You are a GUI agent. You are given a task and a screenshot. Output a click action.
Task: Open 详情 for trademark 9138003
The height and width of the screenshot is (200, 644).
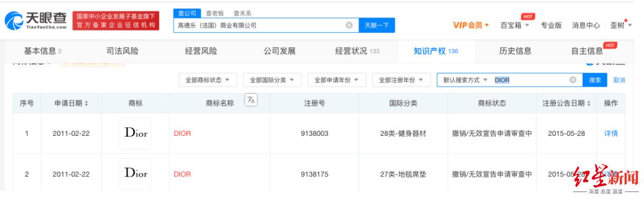point(611,133)
